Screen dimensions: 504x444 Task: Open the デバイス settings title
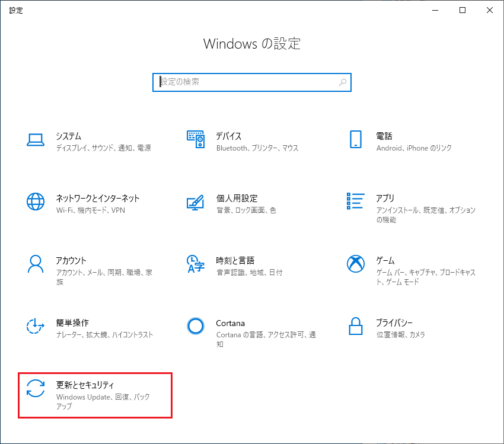(228, 136)
